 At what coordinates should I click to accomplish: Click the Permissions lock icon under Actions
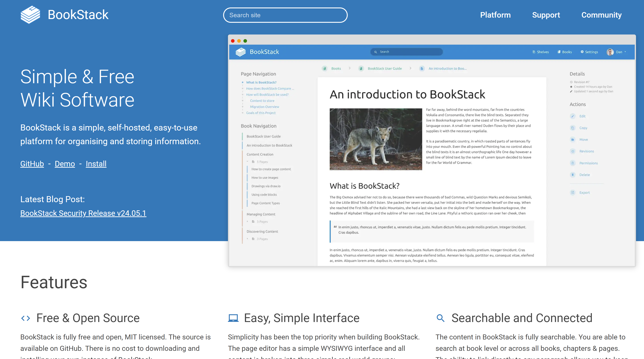coord(572,163)
